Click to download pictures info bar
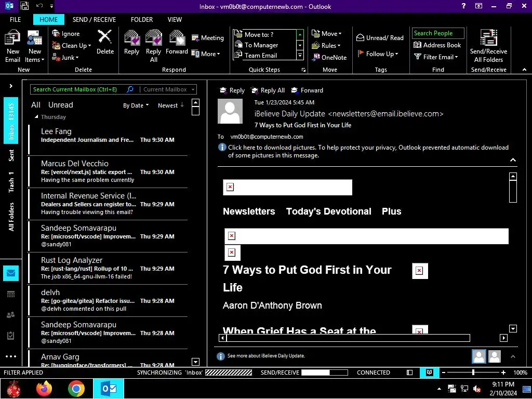Viewport: 532px width, 399px height. (368, 151)
